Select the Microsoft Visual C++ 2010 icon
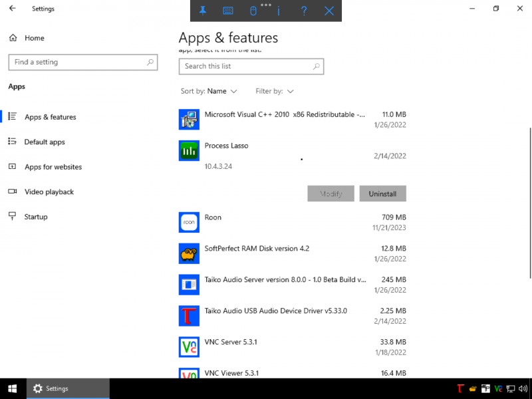This screenshot has height=399, width=532. point(189,120)
